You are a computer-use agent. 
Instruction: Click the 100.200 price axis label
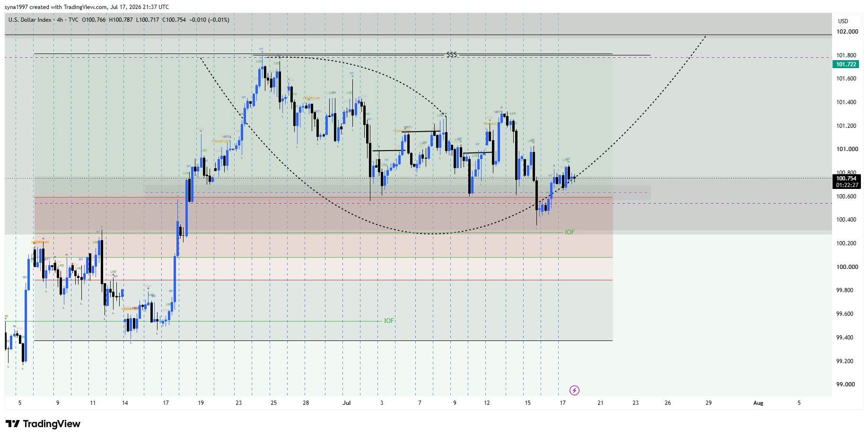point(846,243)
